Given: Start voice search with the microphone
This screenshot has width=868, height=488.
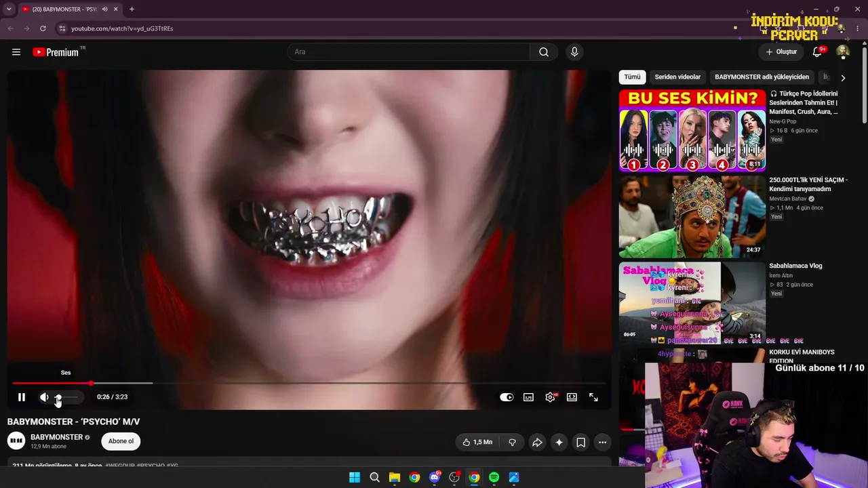Looking at the screenshot, I should (574, 52).
